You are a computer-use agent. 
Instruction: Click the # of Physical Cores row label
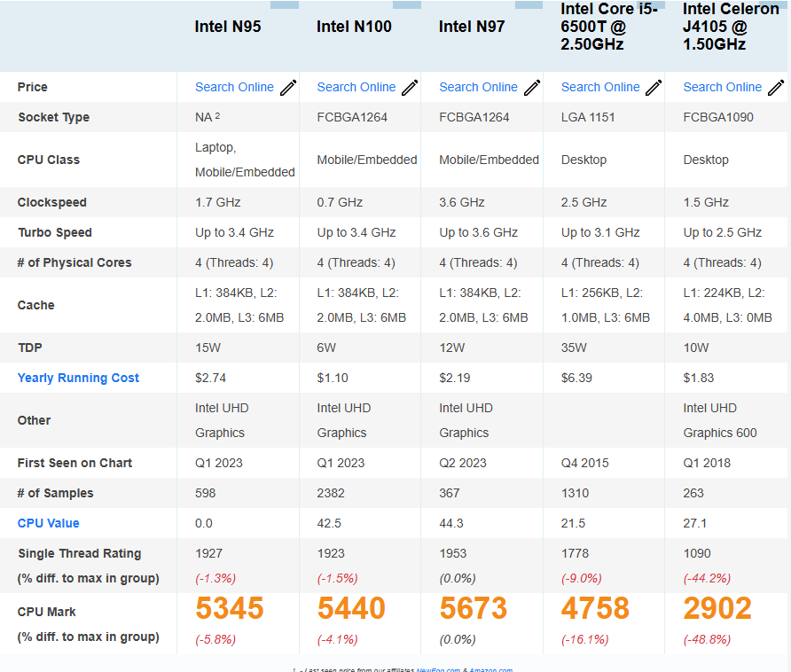[74, 262]
